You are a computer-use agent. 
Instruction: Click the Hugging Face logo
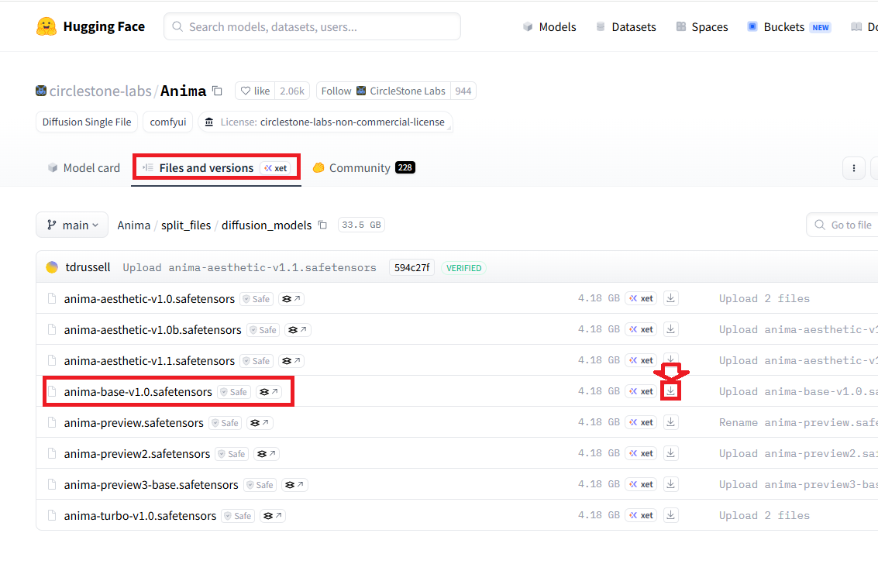[x=90, y=26]
